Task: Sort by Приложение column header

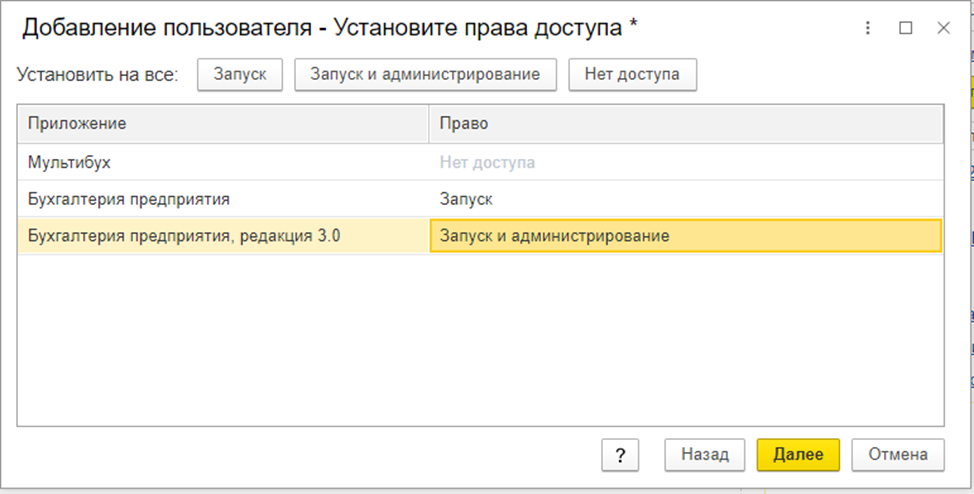Action: point(223,124)
